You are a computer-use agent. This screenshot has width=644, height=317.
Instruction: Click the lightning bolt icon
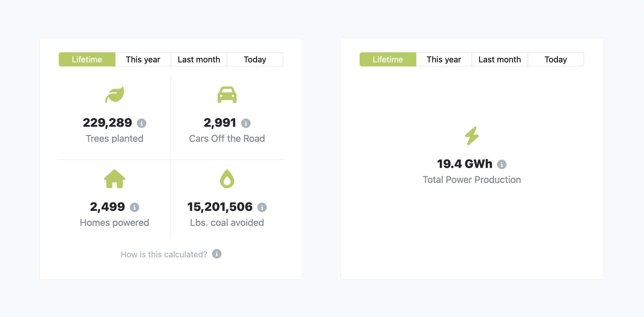pos(472,136)
